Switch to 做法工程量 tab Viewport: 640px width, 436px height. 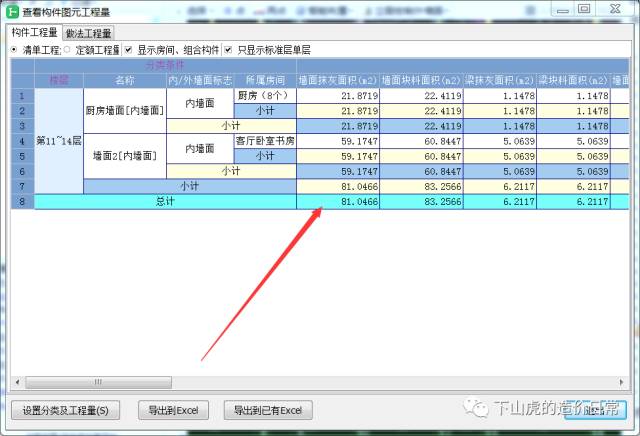point(89,33)
